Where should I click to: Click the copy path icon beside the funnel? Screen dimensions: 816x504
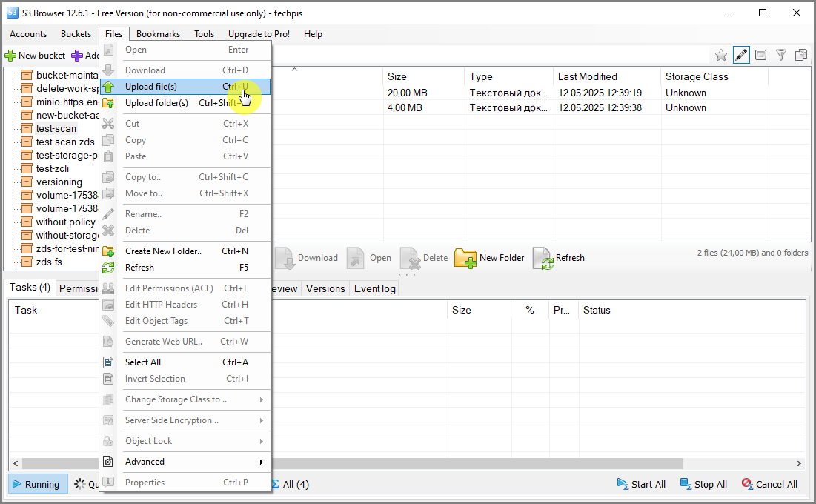(801, 55)
